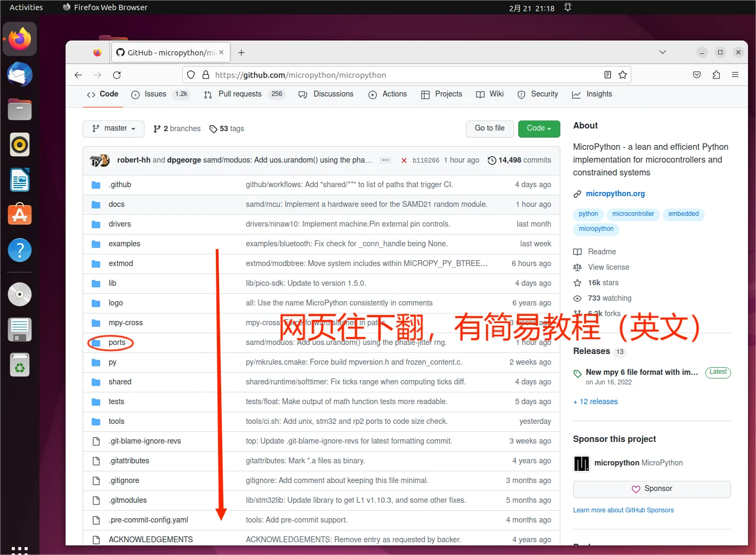Click the address bar URL field
Viewport: 756px width, 555px height.
[406, 75]
